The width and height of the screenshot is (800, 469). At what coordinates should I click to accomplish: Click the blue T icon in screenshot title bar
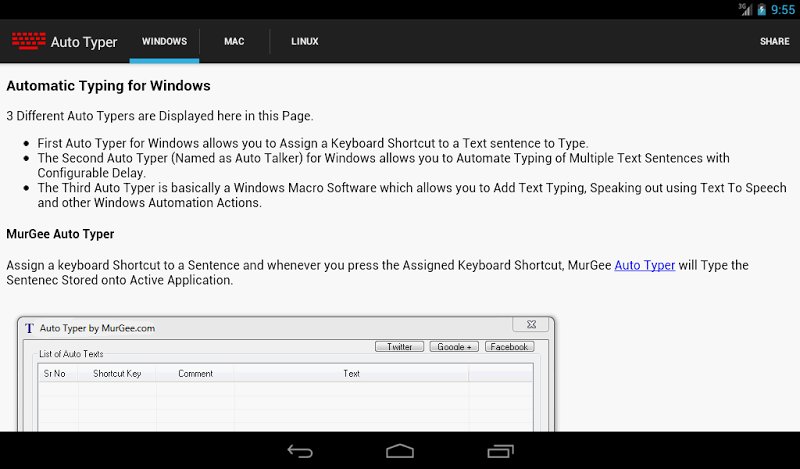(29, 328)
